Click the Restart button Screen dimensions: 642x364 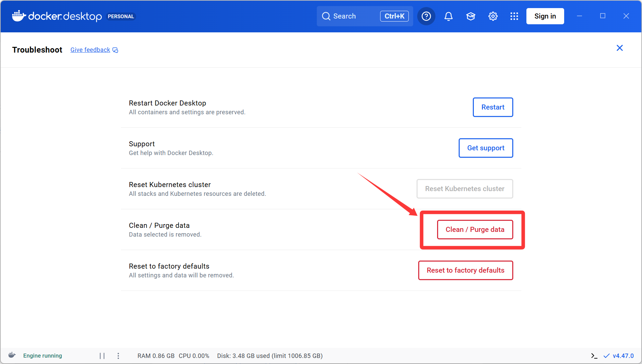pyautogui.click(x=493, y=107)
